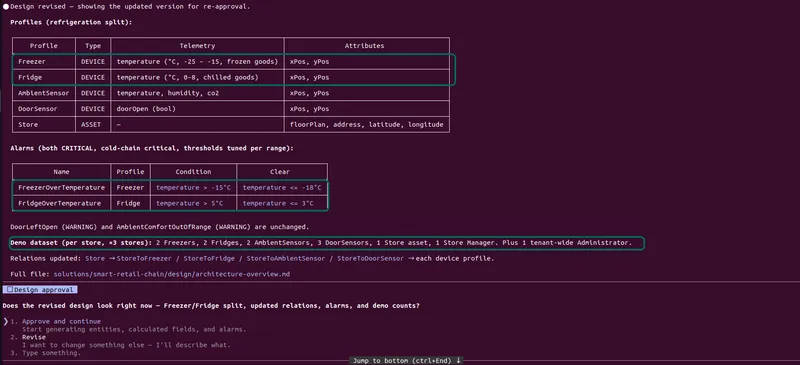
Task: Open architecture-overview.md file path link
Action: coord(171,274)
